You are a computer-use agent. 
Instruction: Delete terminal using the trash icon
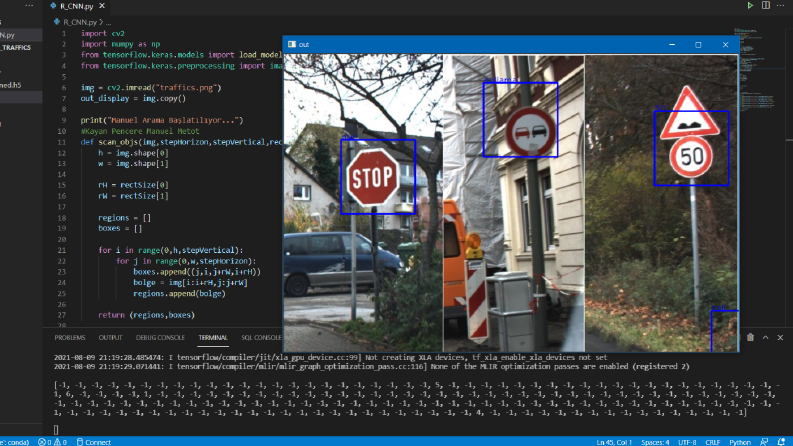[x=751, y=337]
